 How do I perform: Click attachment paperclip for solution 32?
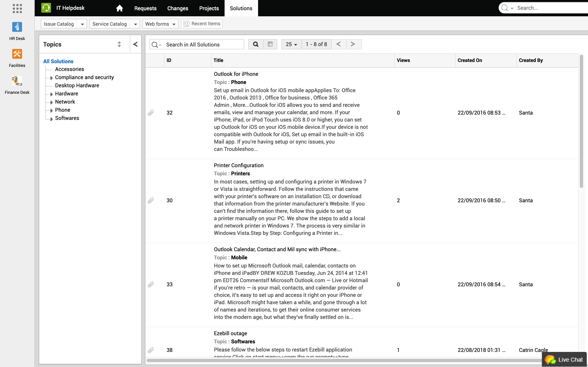tap(151, 113)
